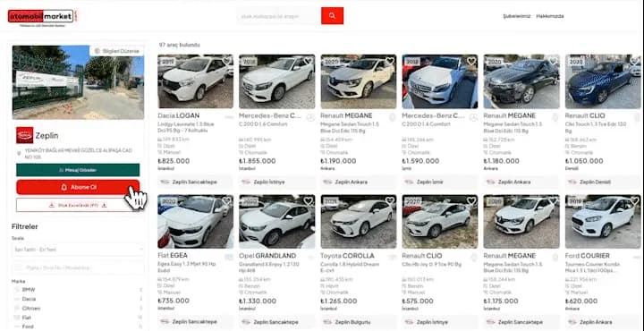Open the Ford COURIER car photo
The height and width of the screenshot is (331, 644).
coord(603,221)
